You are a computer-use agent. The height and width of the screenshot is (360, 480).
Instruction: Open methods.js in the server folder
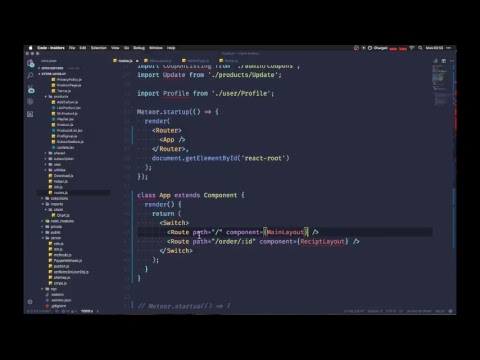click(x=61, y=255)
